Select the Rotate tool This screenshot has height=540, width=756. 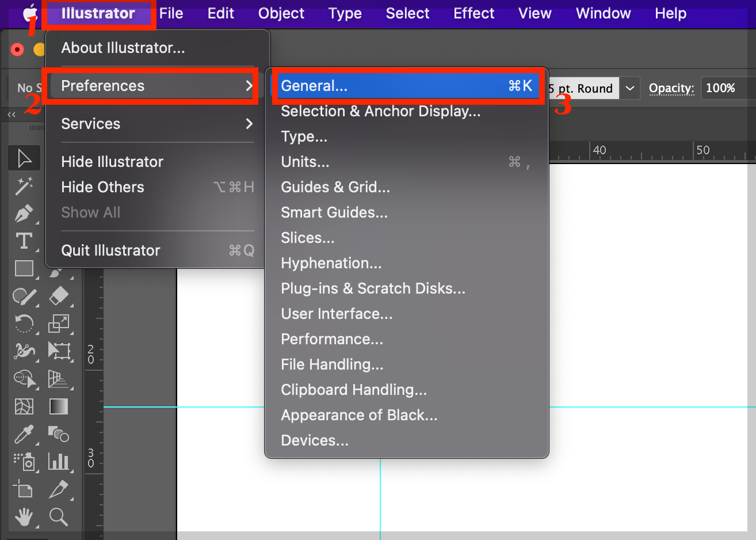tap(24, 324)
